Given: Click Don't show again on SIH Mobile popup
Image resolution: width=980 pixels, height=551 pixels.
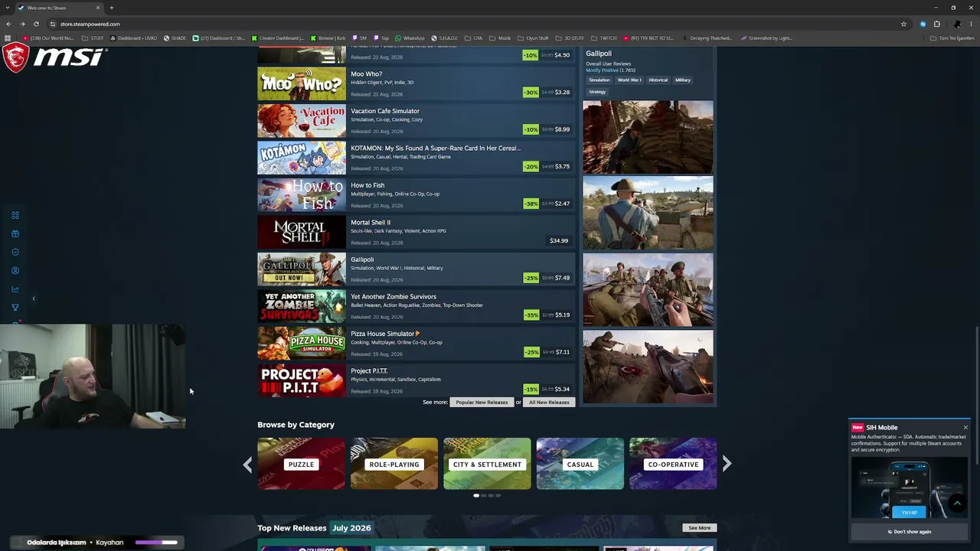Looking at the screenshot, I should (x=910, y=532).
